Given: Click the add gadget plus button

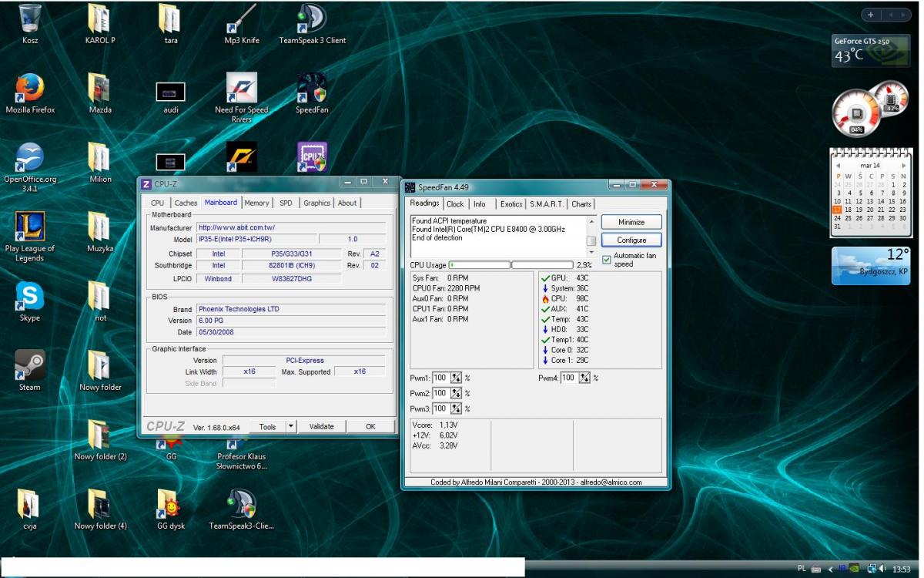Looking at the screenshot, I should point(871,15).
